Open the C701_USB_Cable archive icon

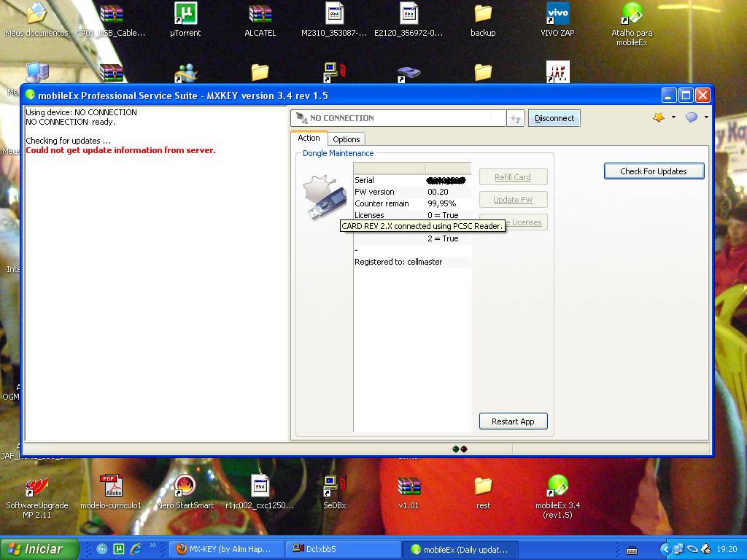click(111, 20)
